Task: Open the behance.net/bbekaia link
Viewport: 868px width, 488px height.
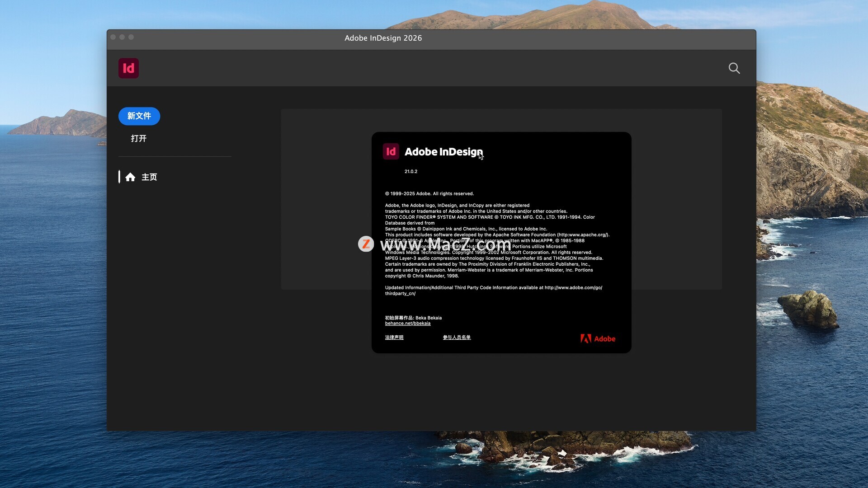Action: (407, 324)
